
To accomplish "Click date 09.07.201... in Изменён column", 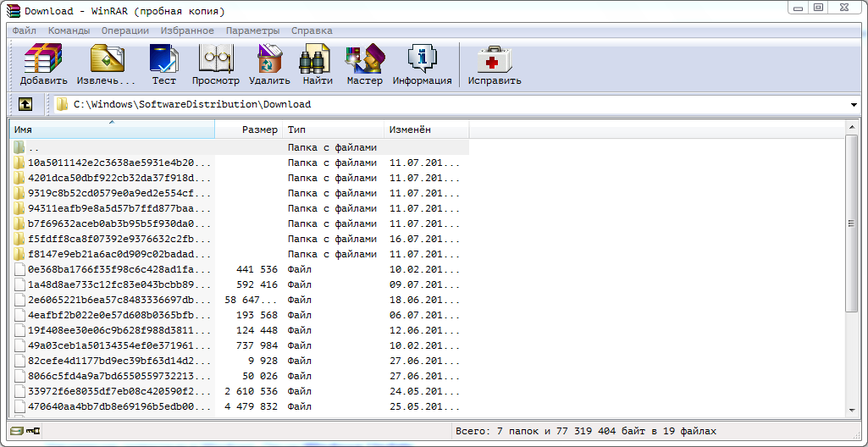I will [x=424, y=285].
